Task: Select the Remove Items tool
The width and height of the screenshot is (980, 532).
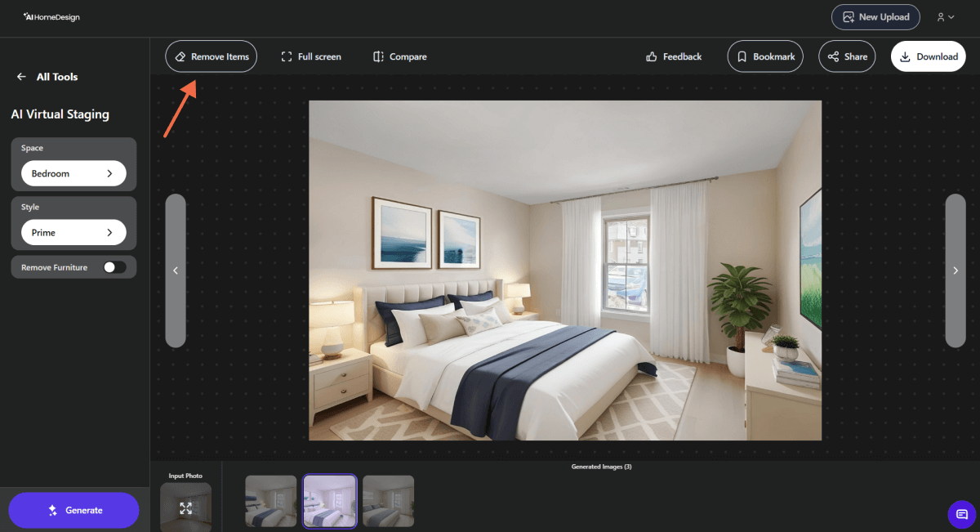Action: coord(211,56)
